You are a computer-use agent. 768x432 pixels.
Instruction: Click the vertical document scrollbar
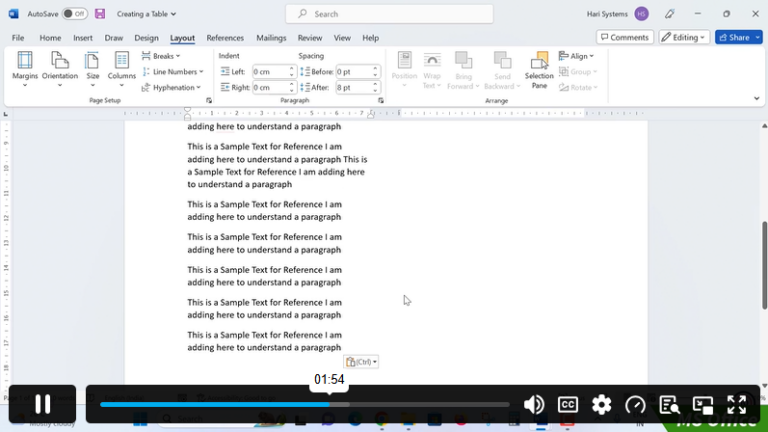tap(764, 265)
